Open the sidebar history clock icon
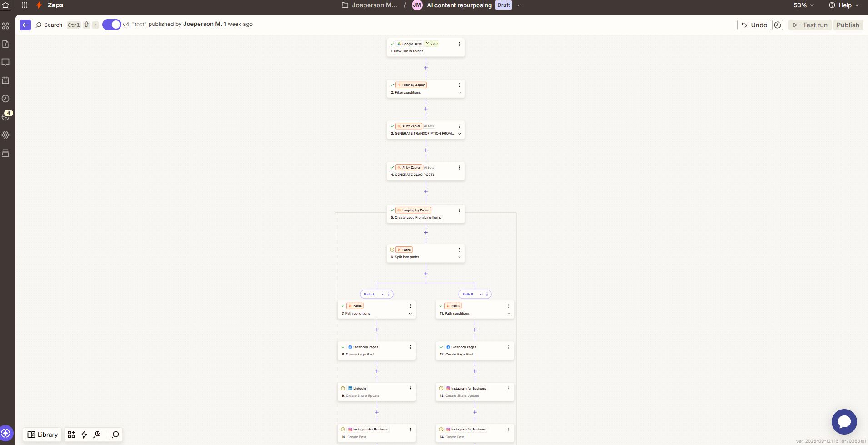 (5, 99)
